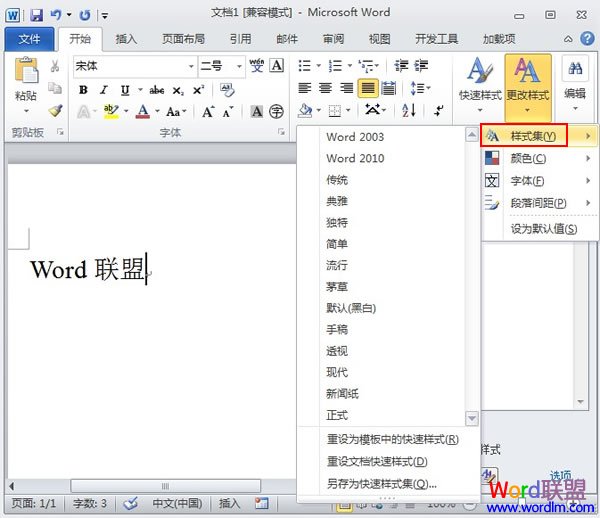This screenshot has width=600, height=518.
Task: Open the phonetic guide (wén) tool
Action: tap(256, 66)
